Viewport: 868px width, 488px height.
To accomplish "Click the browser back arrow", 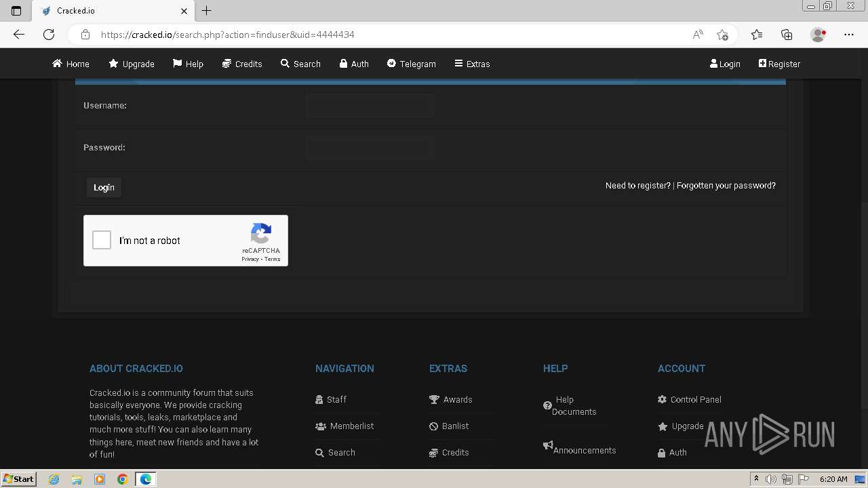I will 19,35.
